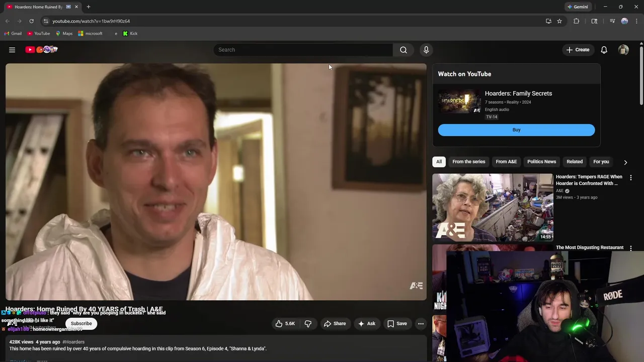Open Hoarders: Tempers RAGE video title
Viewport: 644px width, 362px height.
pos(589,180)
